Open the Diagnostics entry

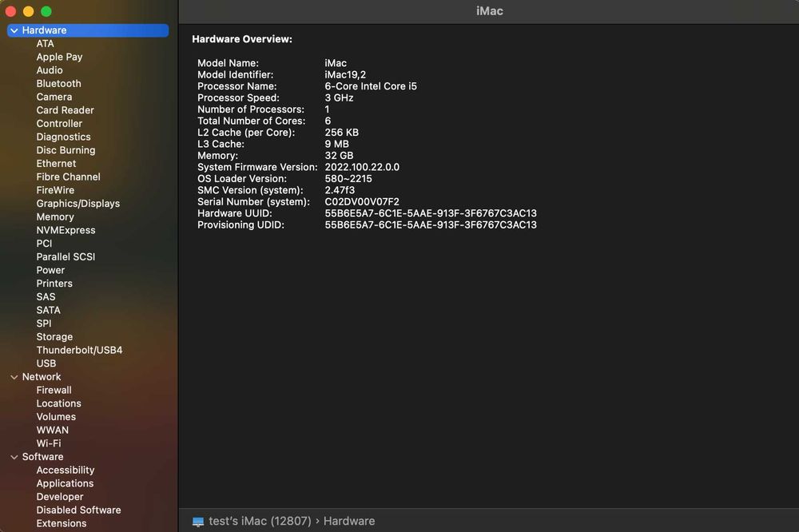coord(63,137)
